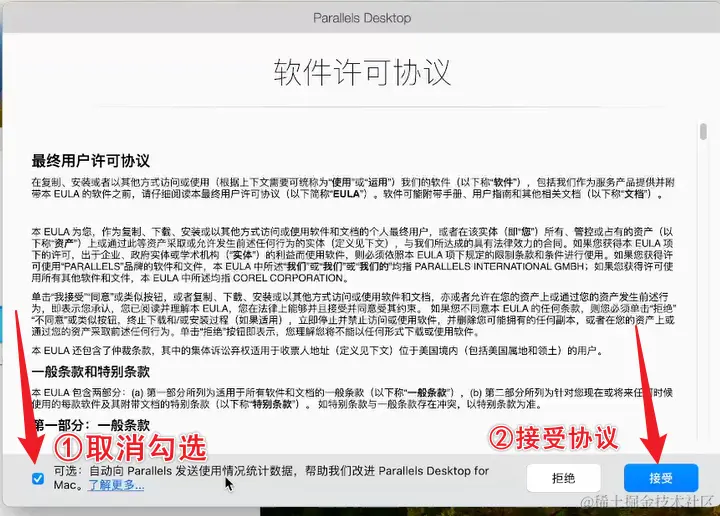The width and height of the screenshot is (720, 516).
Task: Click the paragraph about 仲裁条款
Action: pyautogui.click(x=317, y=351)
